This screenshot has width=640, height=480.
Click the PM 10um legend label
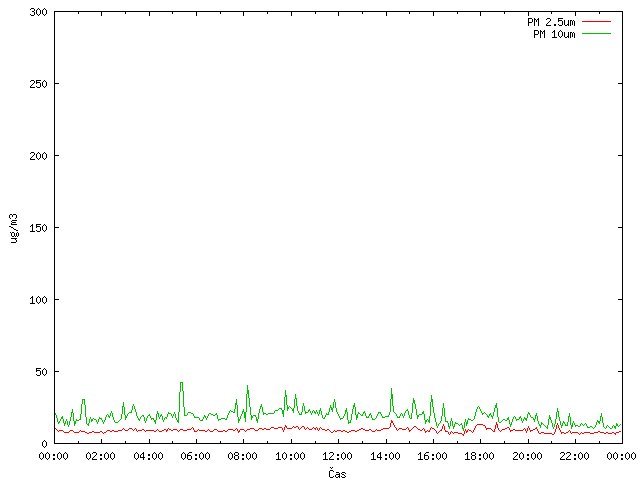pos(554,34)
